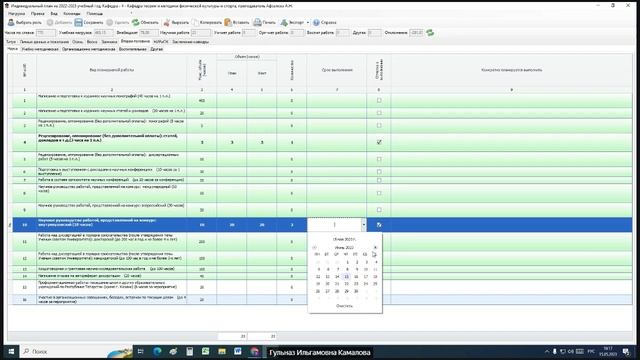Paste using the Вставить icon

[228, 22]
